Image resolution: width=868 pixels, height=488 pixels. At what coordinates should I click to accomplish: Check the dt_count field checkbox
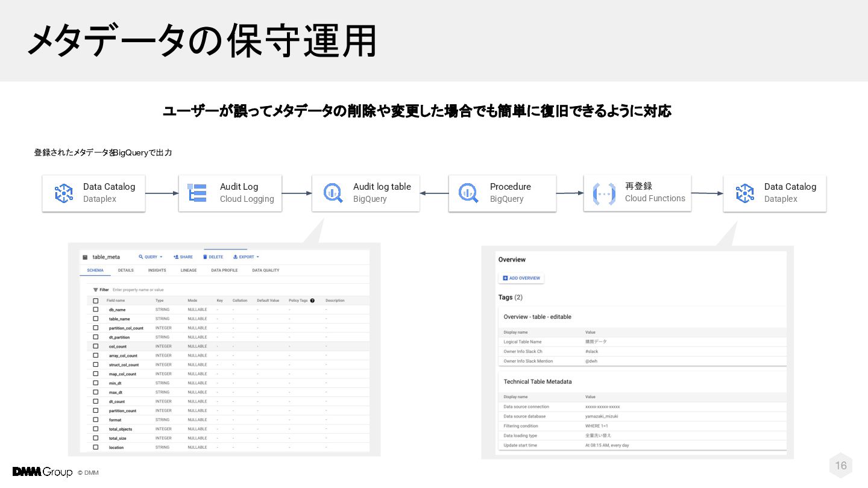[95, 401]
